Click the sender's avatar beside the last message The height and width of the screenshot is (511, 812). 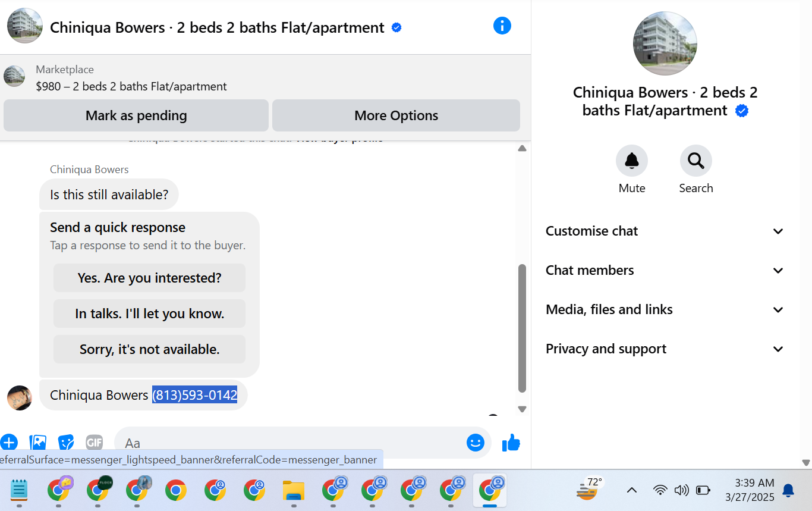pos(19,397)
